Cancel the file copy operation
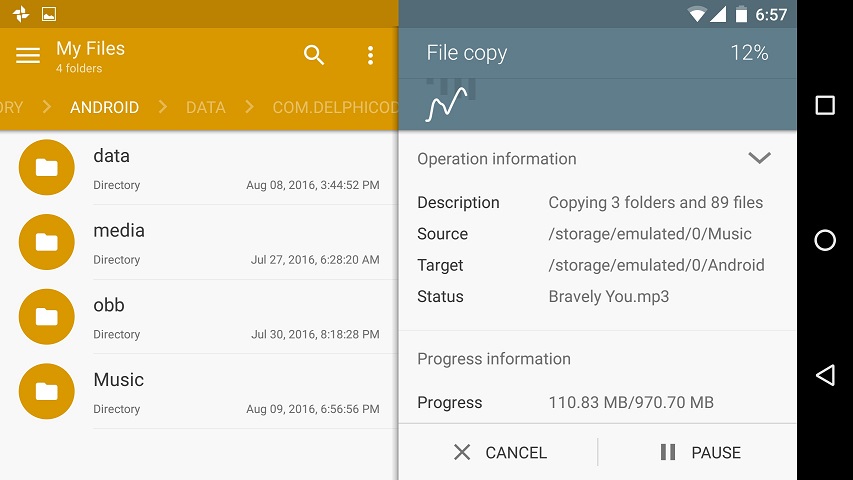Screen dimensions: 853x480 pyautogui.click(x=499, y=453)
